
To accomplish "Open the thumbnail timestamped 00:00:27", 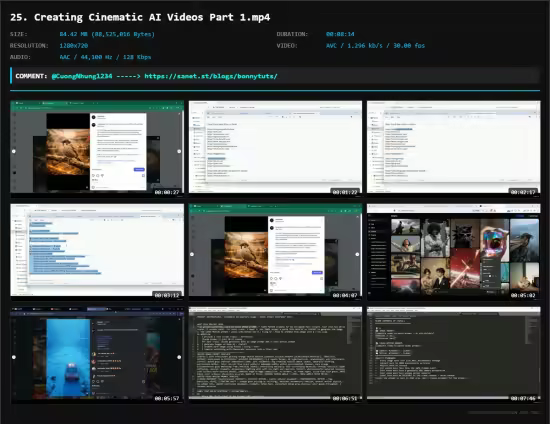I will (97, 148).
